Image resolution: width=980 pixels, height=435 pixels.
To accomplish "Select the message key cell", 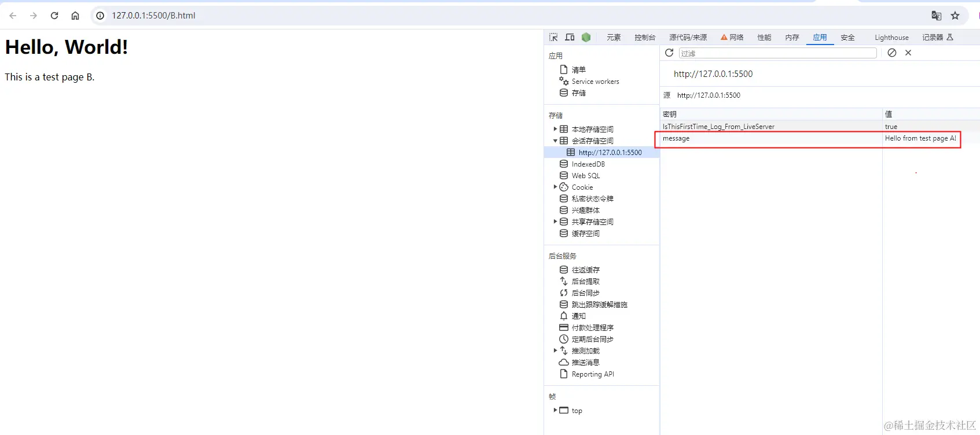I will pyautogui.click(x=771, y=138).
